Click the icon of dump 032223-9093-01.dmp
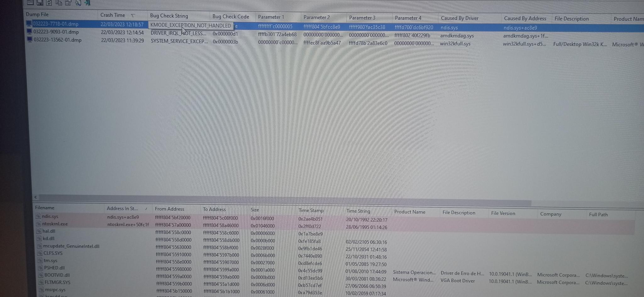 pos(30,31)
